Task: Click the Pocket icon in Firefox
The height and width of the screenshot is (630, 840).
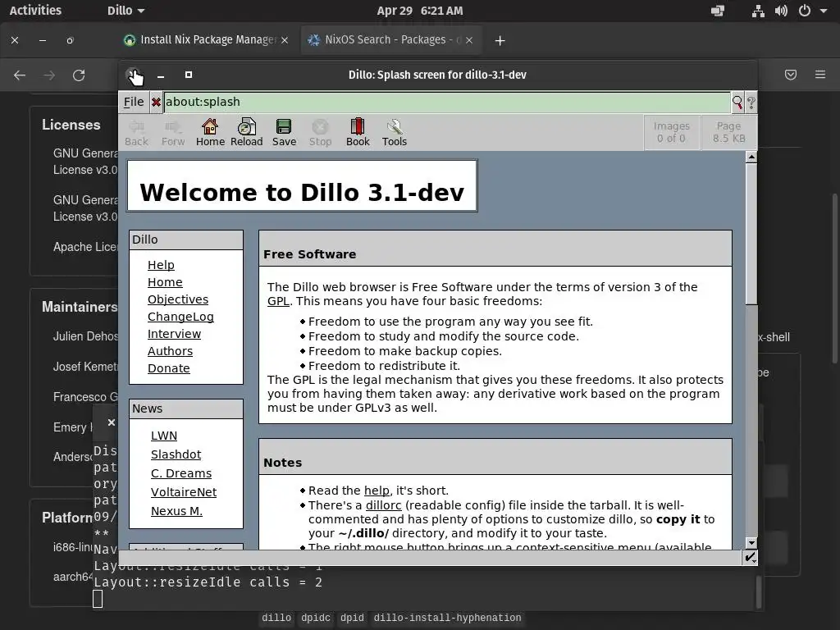Action: (791, 75)
